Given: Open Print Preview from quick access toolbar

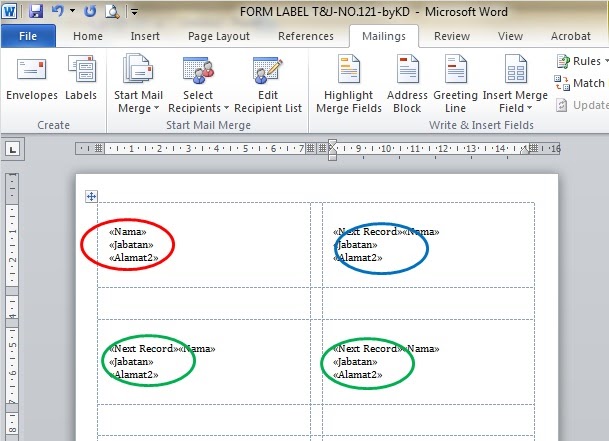Looking at the screenshot, I should 112,11.
